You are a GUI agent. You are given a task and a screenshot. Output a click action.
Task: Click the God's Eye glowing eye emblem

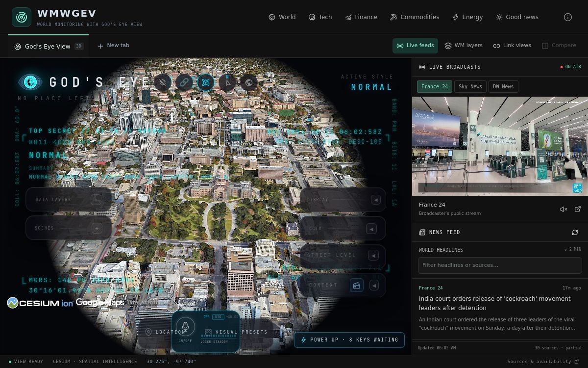click(x=30, y=82)
